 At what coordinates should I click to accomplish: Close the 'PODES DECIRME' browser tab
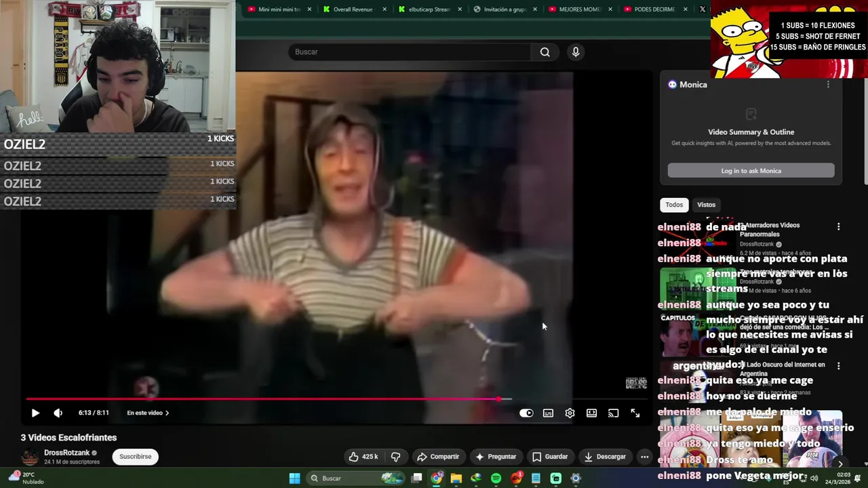coord(685,9)
